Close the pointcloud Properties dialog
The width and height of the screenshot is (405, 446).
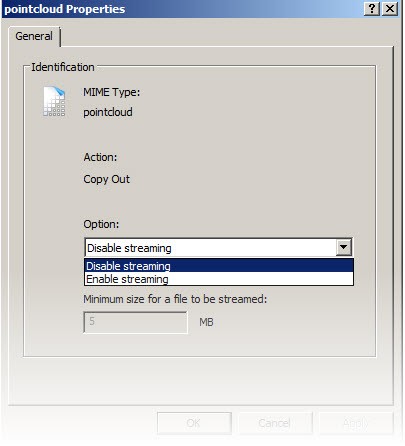pyautogui.click(x=390, y=9)
